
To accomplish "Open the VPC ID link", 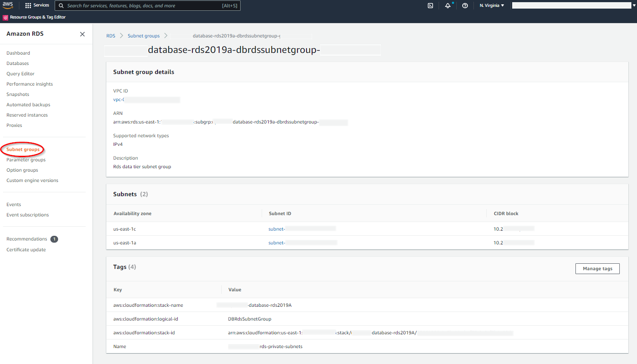I will (x=118, y=99).
